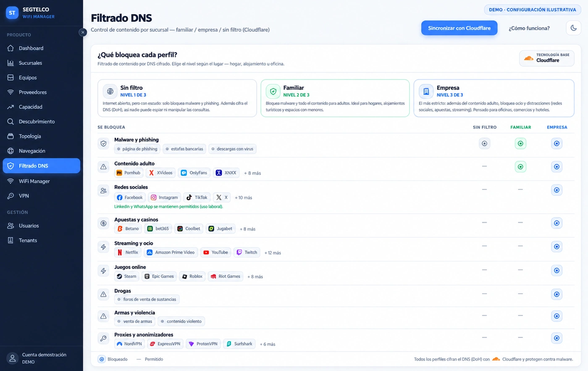
Task: Click the Facebook chip
Action: coord(130,197)
